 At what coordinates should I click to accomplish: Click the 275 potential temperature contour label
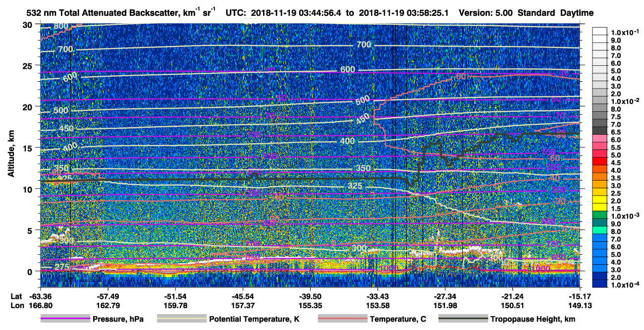coord(61,267)
